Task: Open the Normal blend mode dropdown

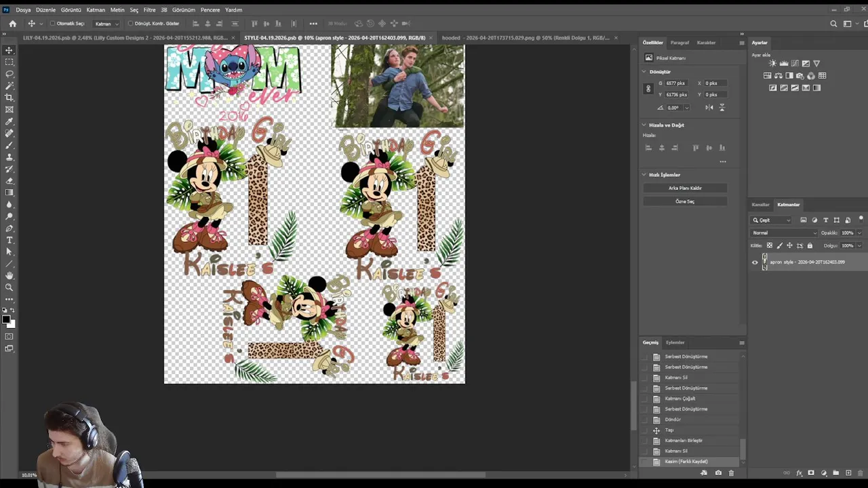Action: click(x=785, y=233)
